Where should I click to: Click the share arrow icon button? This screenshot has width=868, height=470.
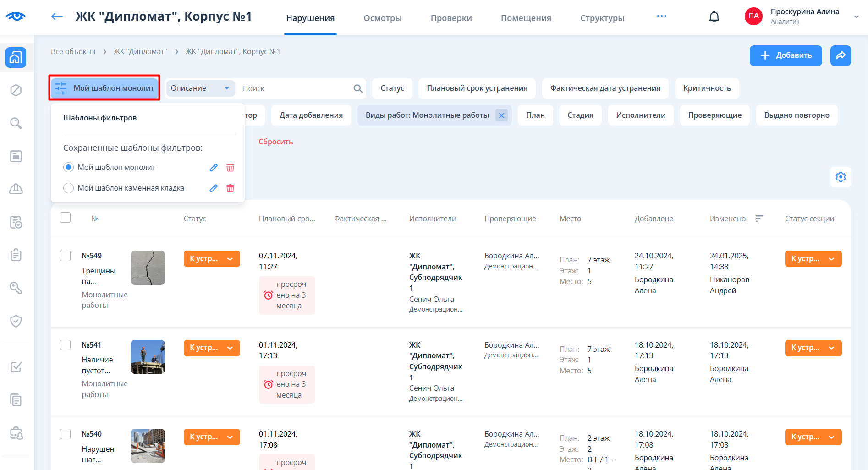click(841, 55)
